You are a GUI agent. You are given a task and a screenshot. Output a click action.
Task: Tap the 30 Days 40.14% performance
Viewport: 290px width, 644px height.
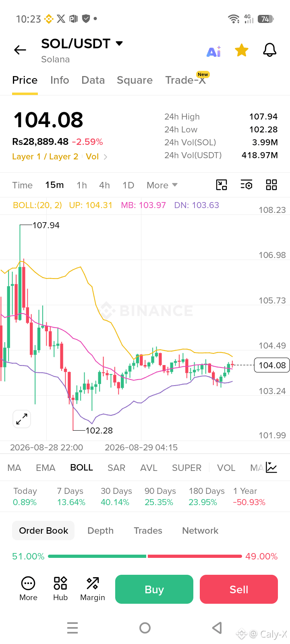click(x=116, y=497)
